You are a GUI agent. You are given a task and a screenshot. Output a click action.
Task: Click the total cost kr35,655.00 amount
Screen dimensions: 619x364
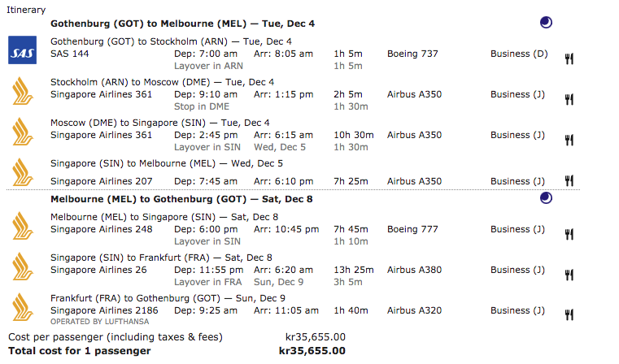312,351
